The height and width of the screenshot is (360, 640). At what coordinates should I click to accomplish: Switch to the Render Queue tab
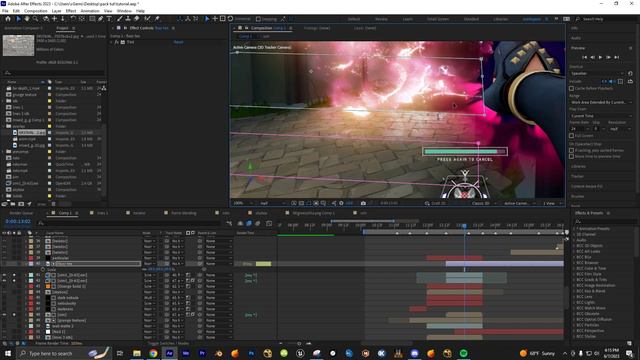pos(22,213)
